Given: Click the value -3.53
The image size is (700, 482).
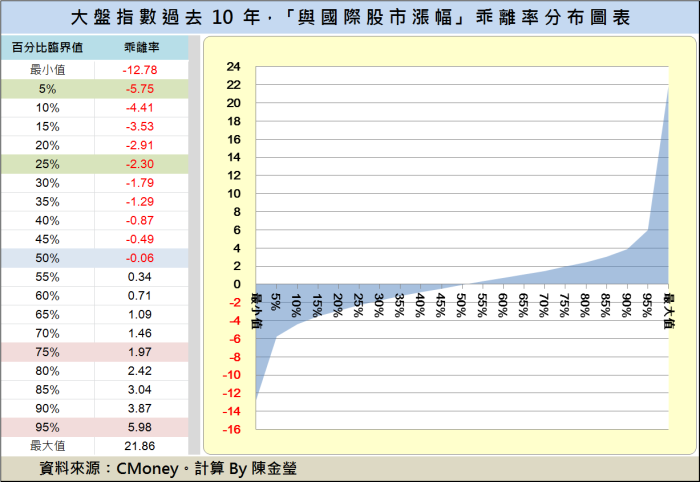Looking at the screenshot, I should [x=140, y=126].
